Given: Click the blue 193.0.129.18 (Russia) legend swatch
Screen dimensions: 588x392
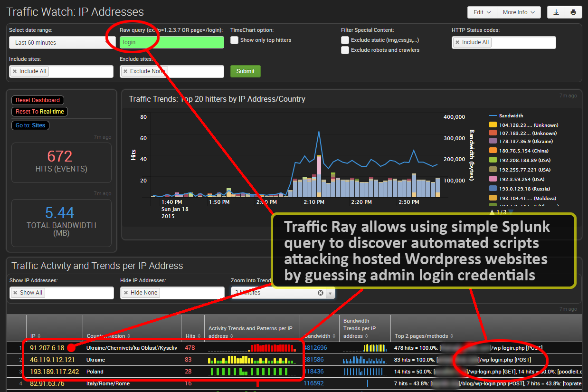Looking at the screenshot, I should click(x=493, y=189).
